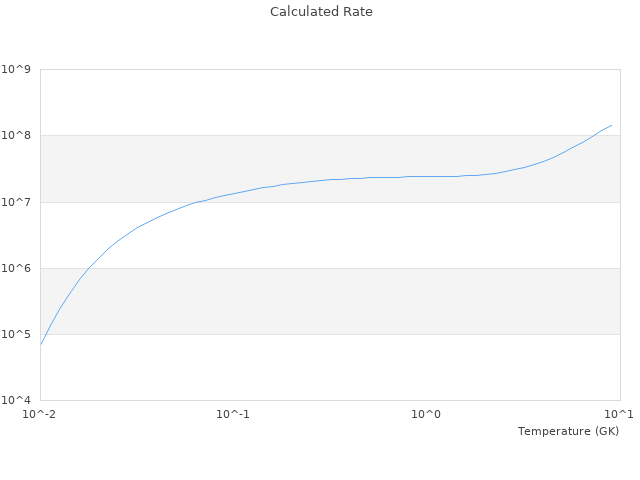Click the blue curve above the 10^0 tick
The height and width of the screenshot is (480, 640).
tap(426, 176)
